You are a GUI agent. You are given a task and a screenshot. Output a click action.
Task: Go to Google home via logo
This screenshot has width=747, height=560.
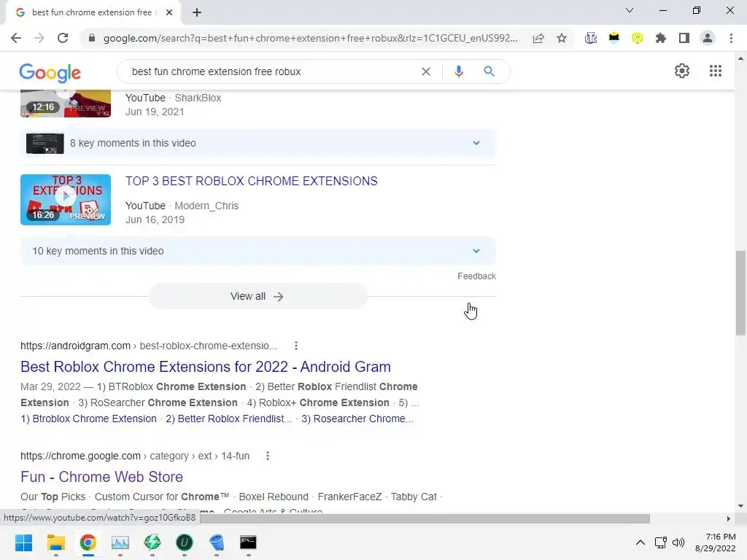pos(50,73)
